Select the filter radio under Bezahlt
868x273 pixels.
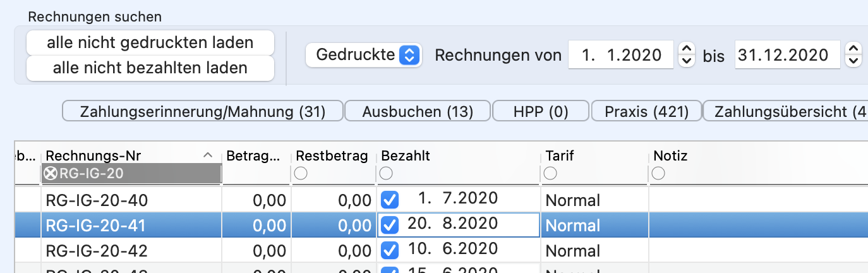click(x=386, y=173)
